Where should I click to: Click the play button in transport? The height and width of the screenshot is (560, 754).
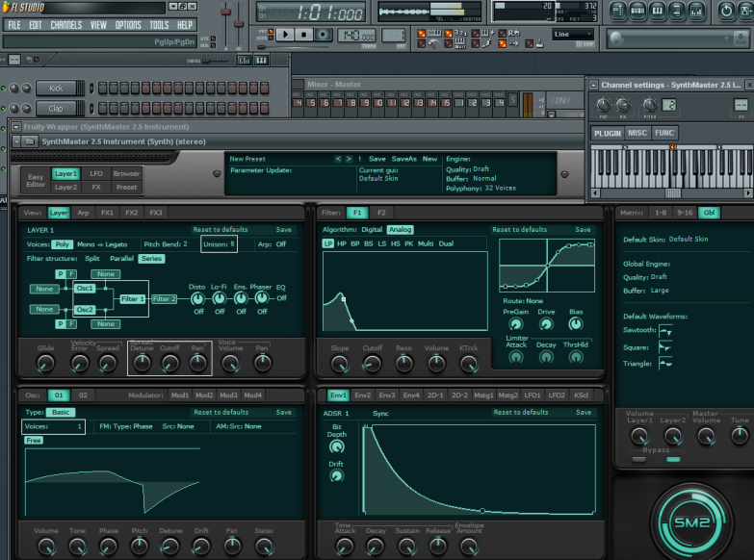[x=285, y=35]
